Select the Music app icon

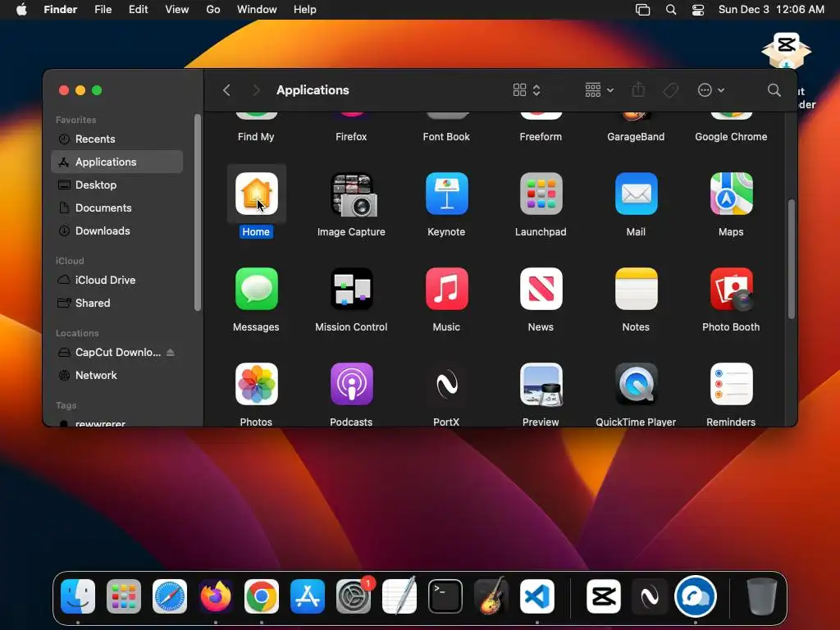(446, 289)
